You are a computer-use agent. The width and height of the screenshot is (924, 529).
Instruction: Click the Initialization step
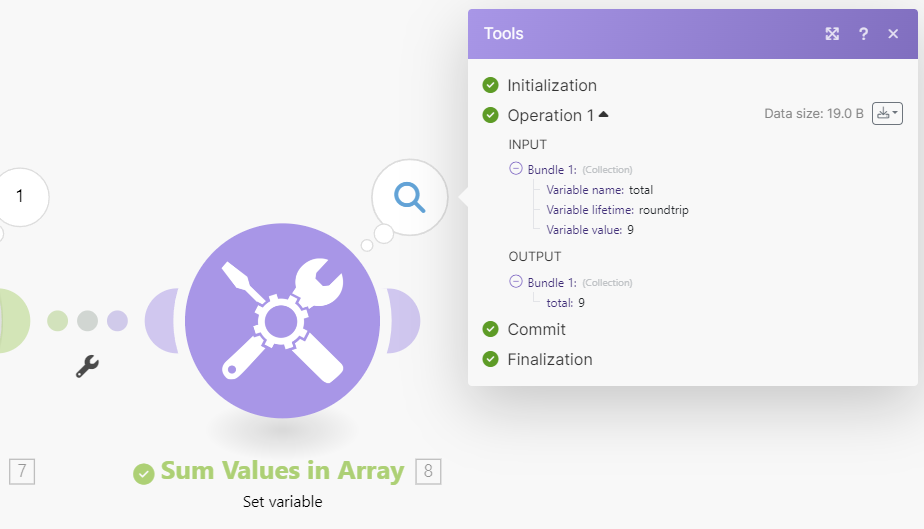pyautogui.click(x=551, y=86)
